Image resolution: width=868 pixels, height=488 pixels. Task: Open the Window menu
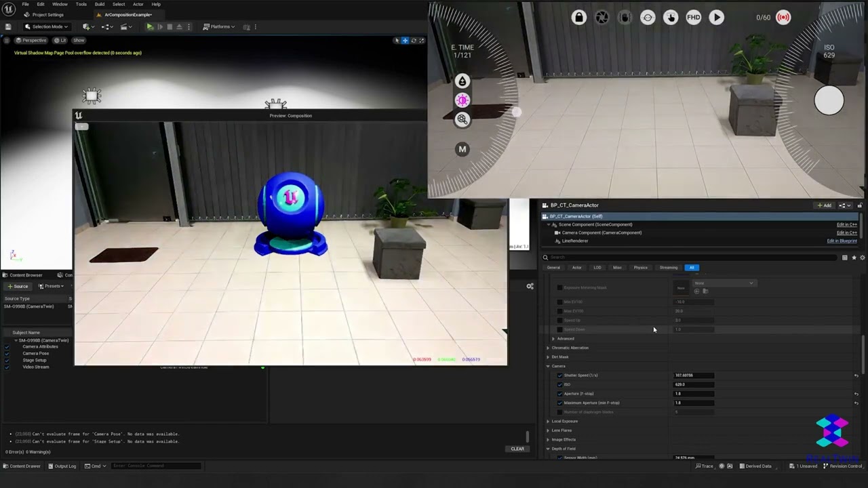[x=60, y=4]
